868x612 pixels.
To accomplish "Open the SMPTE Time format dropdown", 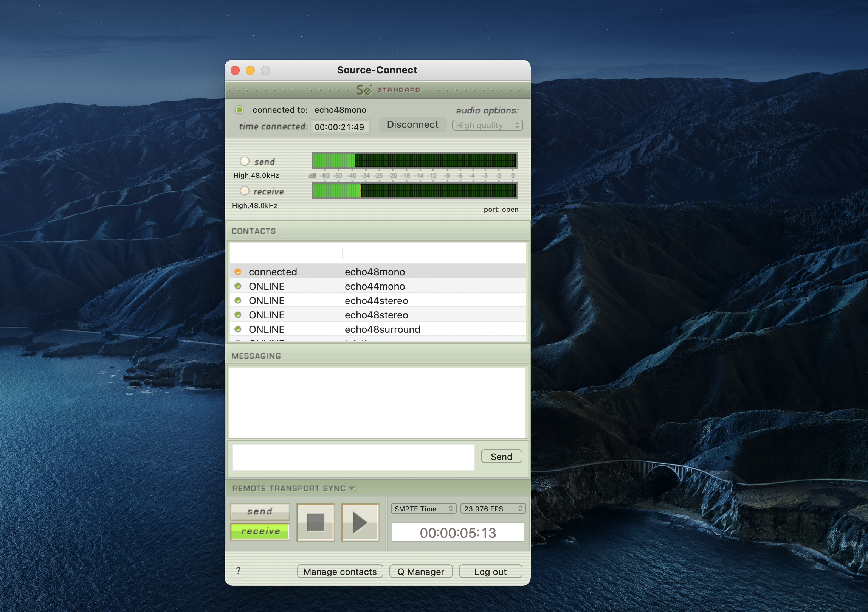I will click(x=423, y=509).
